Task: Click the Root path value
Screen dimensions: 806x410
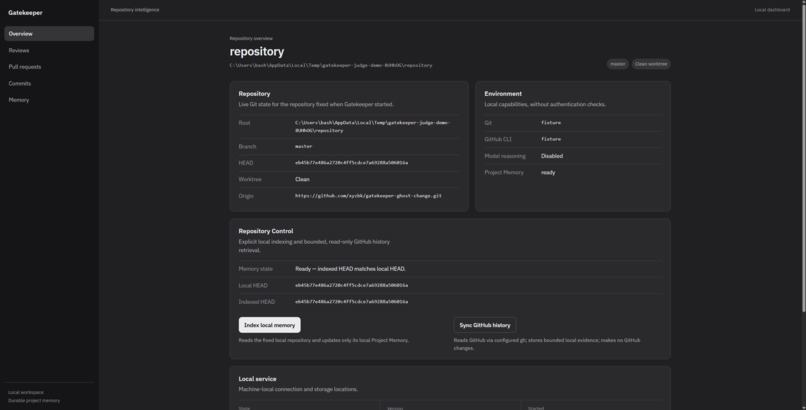Action: click(x=373, y=126)
